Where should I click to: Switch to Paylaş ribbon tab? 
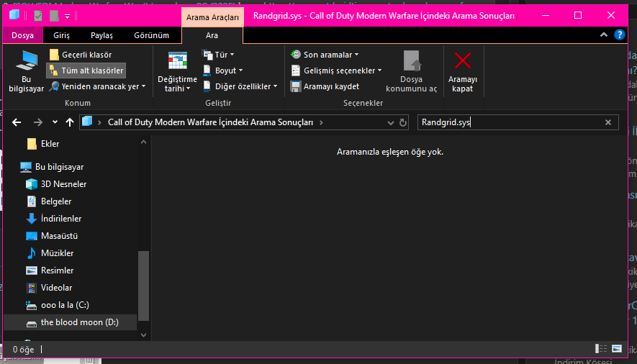coord(101,35)
